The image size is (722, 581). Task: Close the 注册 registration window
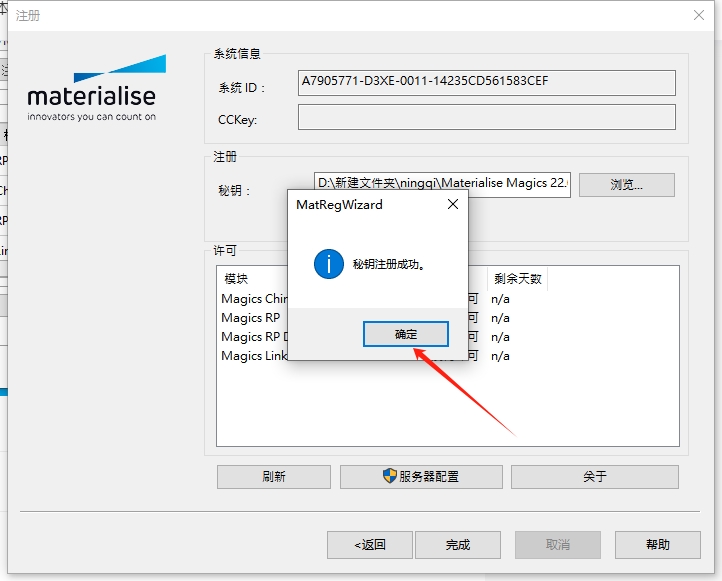pos(699,15)
